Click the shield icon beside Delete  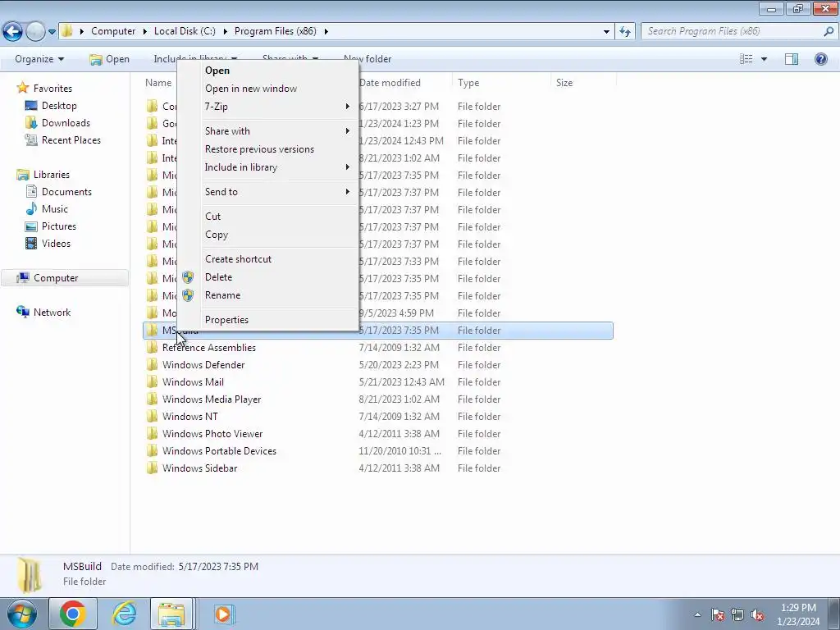188,277
